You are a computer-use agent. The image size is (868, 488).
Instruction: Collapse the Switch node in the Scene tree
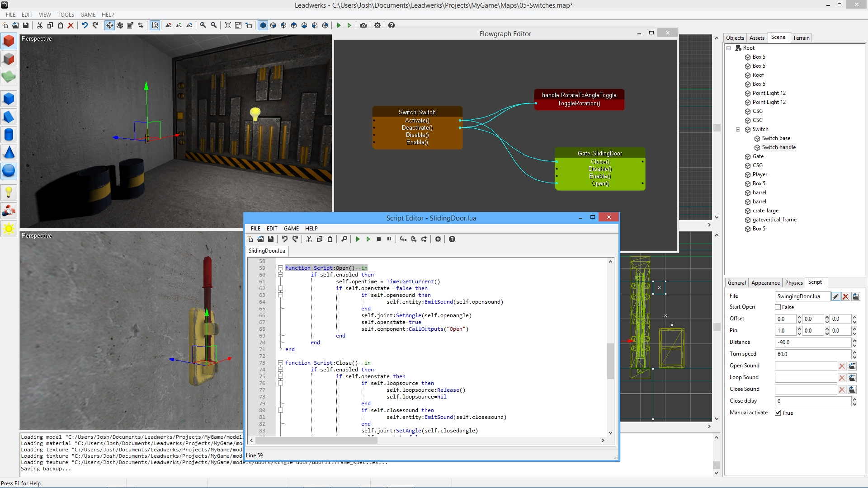point(739,129)
